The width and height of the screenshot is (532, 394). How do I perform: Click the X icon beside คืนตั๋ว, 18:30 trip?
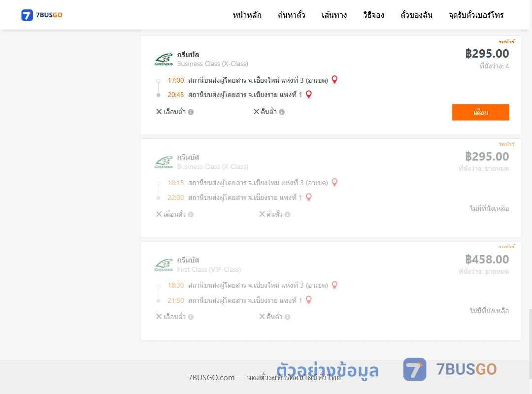(262, 317)
